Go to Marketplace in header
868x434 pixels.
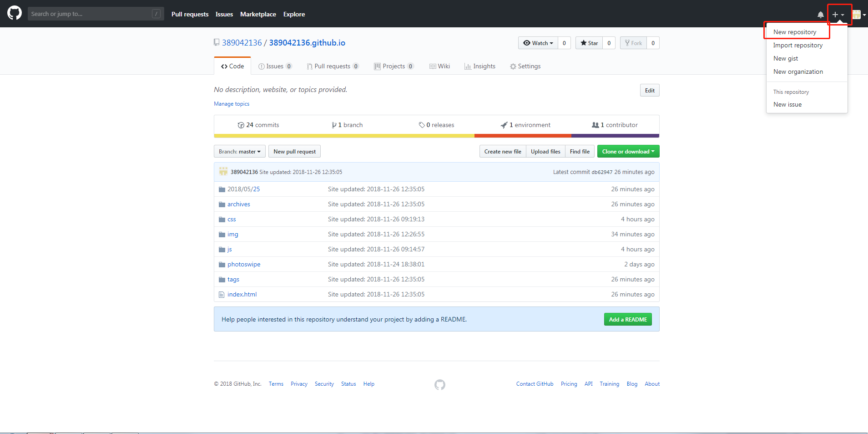tap(258, 14)
